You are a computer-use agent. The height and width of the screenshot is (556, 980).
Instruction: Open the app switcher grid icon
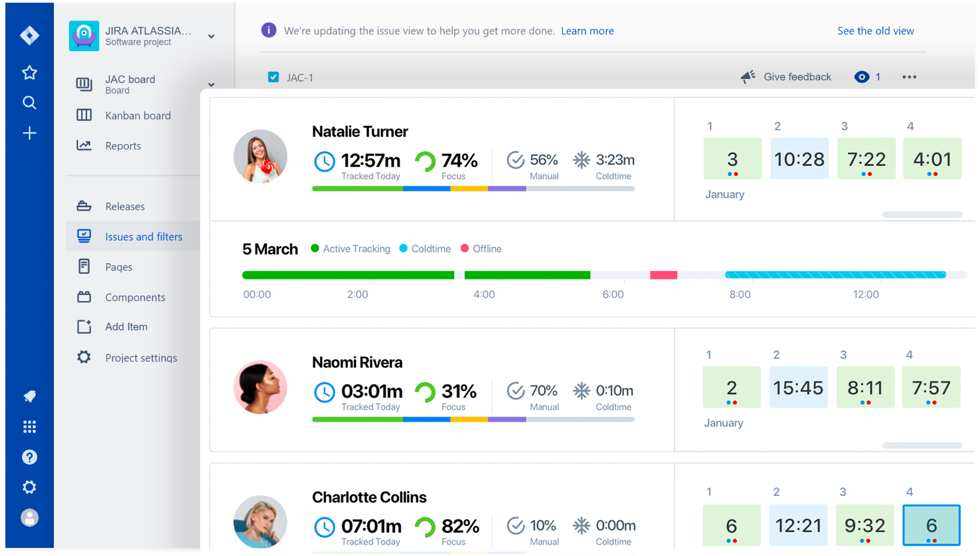pos(30,427)
